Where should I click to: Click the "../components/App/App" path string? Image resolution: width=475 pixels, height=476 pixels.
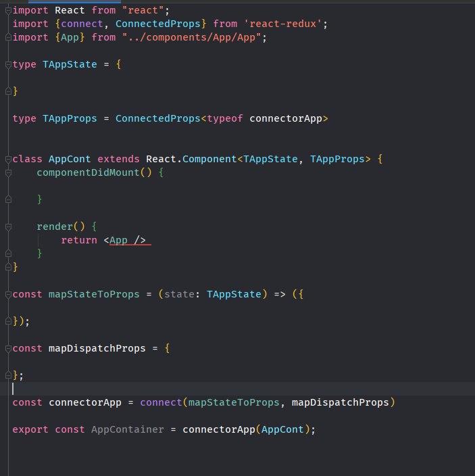[191, 37]
